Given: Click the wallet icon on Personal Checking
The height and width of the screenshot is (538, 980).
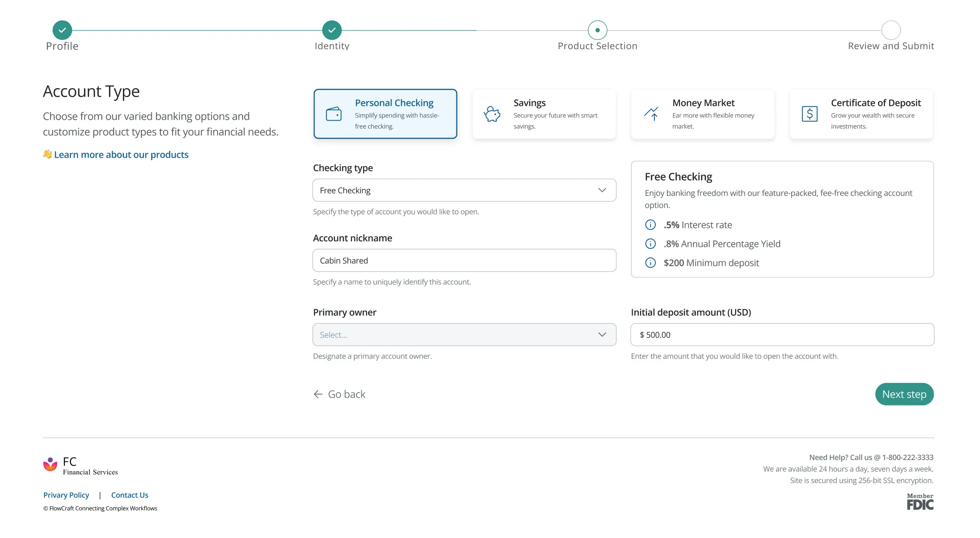Looking at the screenshot, I should pos(333,114).
